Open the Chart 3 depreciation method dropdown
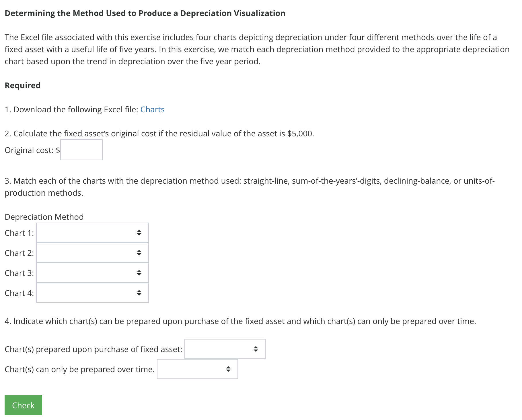The height and width of the screenshot is (420, 522). [x=92, y=273]
